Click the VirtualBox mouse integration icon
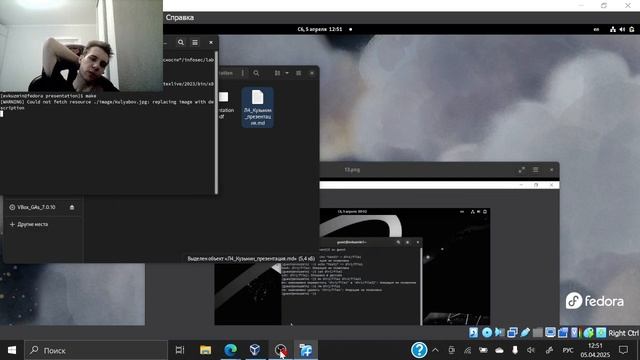The width and height of the screenshot is (640, 360). (x=588, y=333)
